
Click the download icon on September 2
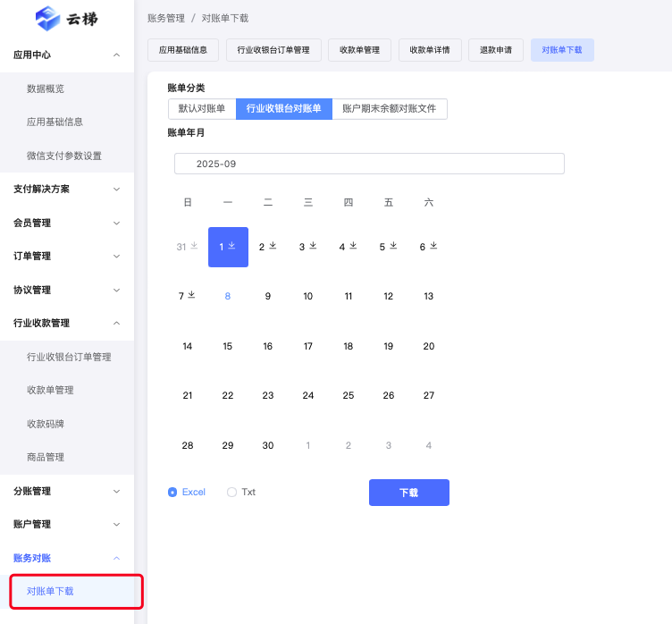[x=273, y=246]
